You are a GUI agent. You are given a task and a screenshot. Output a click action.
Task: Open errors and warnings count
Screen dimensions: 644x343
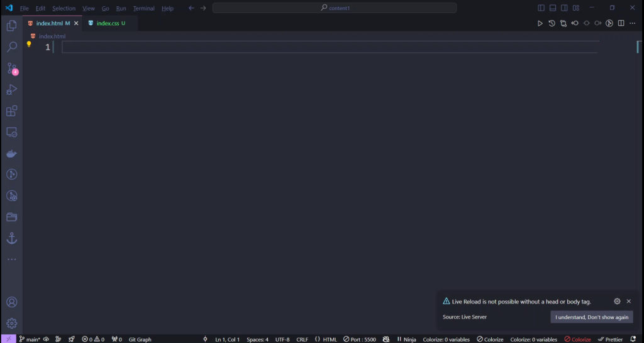[x=93, y=339]
